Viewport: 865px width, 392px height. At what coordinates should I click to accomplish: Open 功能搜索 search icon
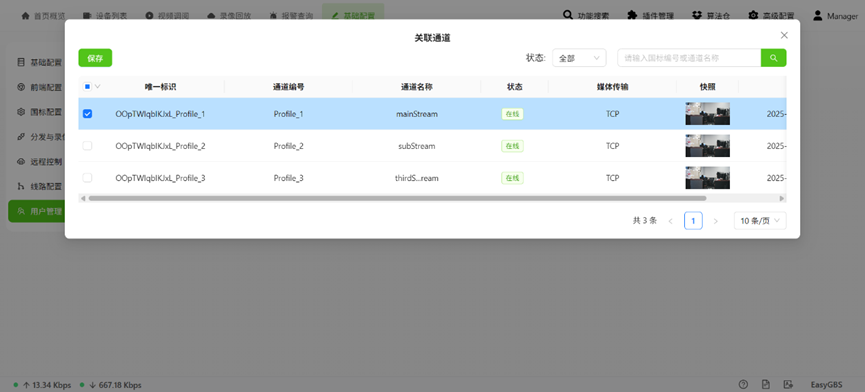(568, 15)
